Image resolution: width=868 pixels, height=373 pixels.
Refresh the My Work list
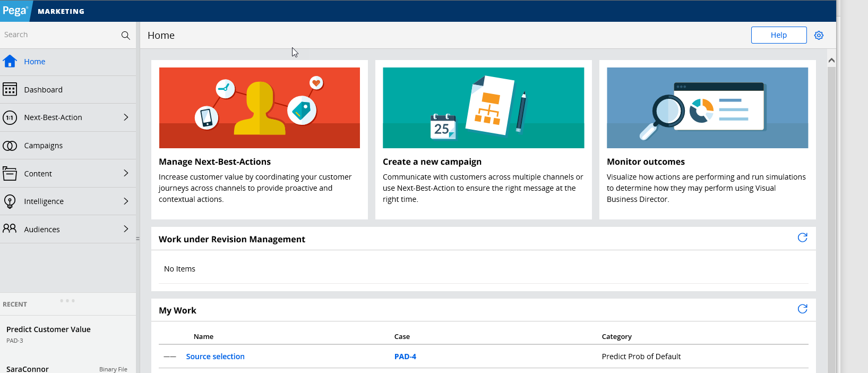coord(802,309)
